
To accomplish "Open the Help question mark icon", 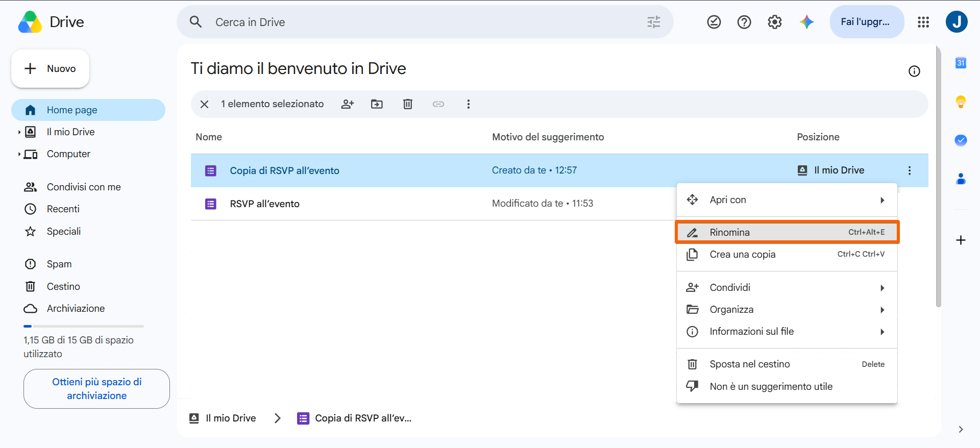I will coord(744,22).
